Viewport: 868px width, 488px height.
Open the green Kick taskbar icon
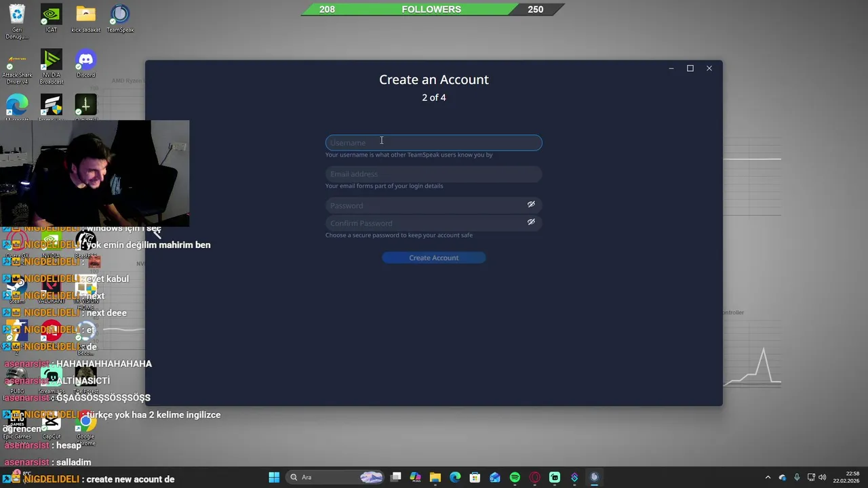pos(555,477)
